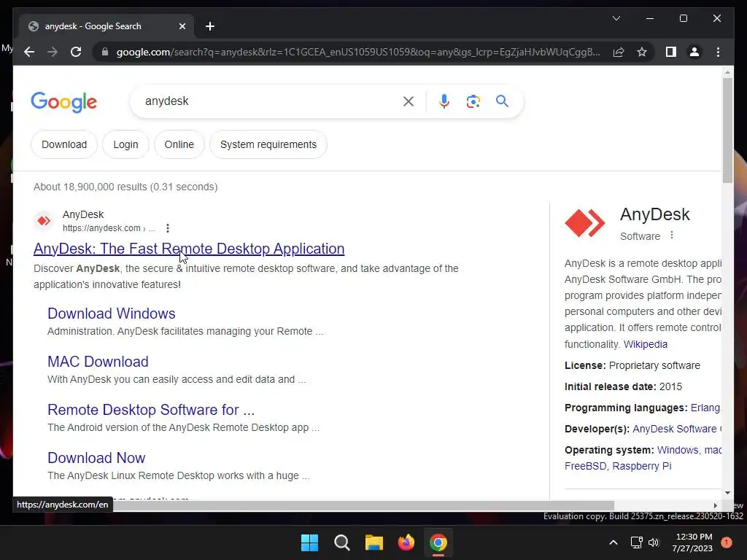This screenshot has width=747, height=560.
Task: Click the scroll down arrow
Action: [x=727, y=493]
